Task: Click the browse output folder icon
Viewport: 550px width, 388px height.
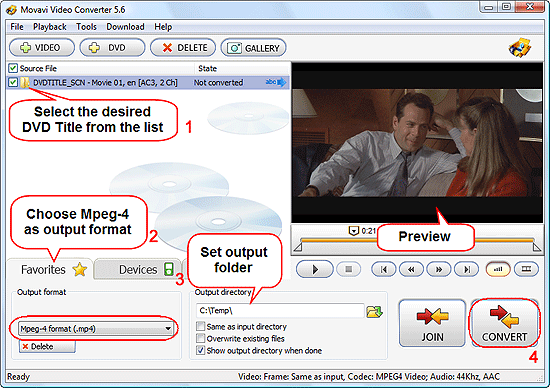Action: 374,311
